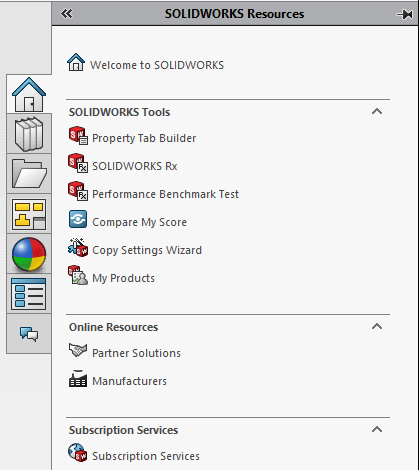Image resolution: width=419 pixels, height=470 pixels.
Task: Open the SOLIDWORKS Resources home tab
Action: pos(29,94)
